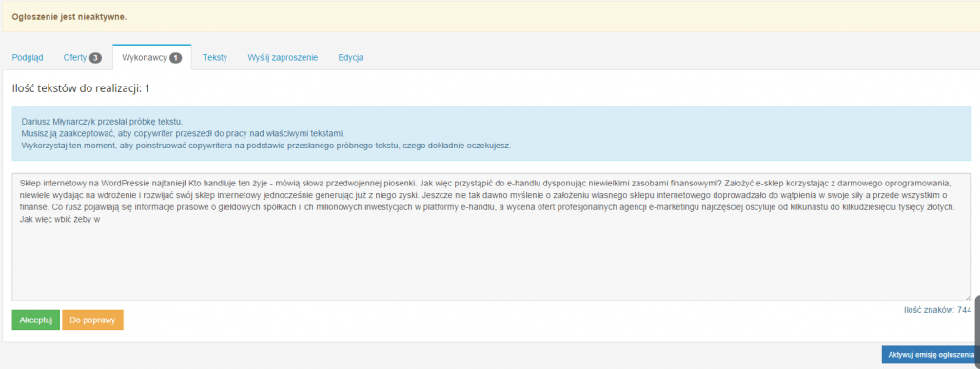Open the Podgląd tab
The width and height of the screenshot is (980, 369).
28,57
